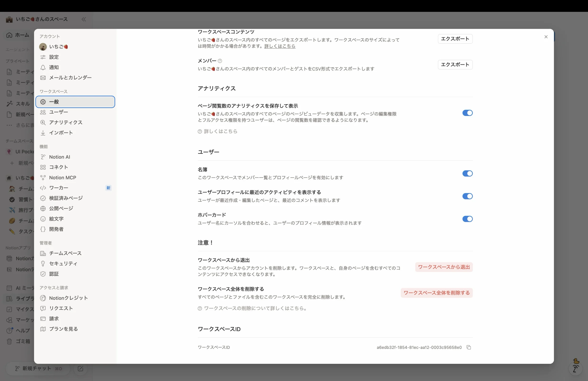Click 新規チャット button at bottom left
This screenshot has width=588, height=381.
(x=38, y=369)
